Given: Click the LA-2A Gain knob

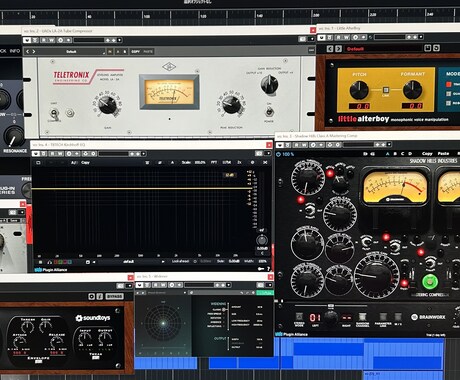Looking at the screenshot, I should pyautogui.click(x=107, y=104).
